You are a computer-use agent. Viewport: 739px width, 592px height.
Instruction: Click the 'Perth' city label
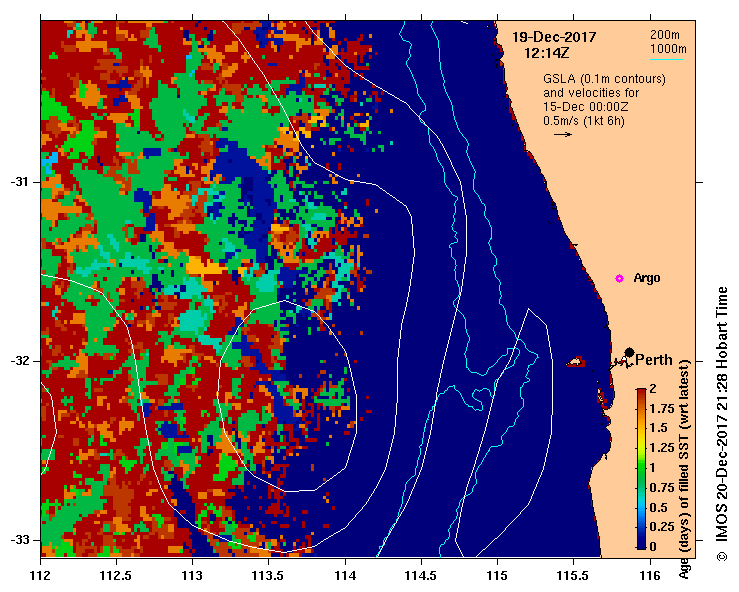point(654,360)
